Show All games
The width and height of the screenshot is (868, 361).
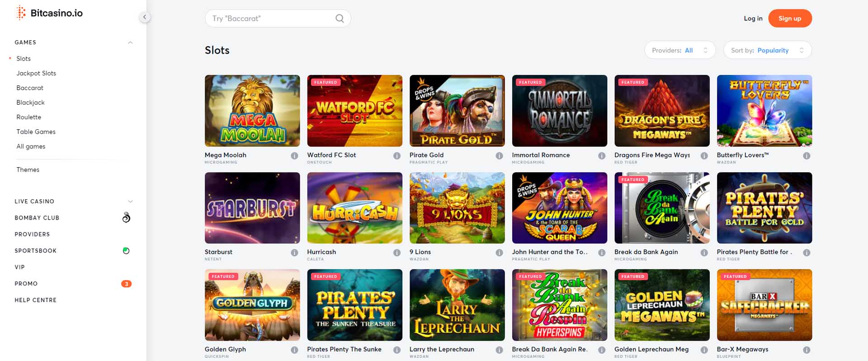point(31,146)
